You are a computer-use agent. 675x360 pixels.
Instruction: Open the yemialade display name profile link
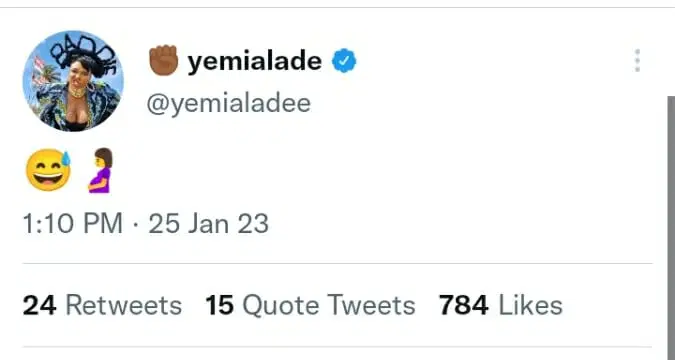click(254, 61)
